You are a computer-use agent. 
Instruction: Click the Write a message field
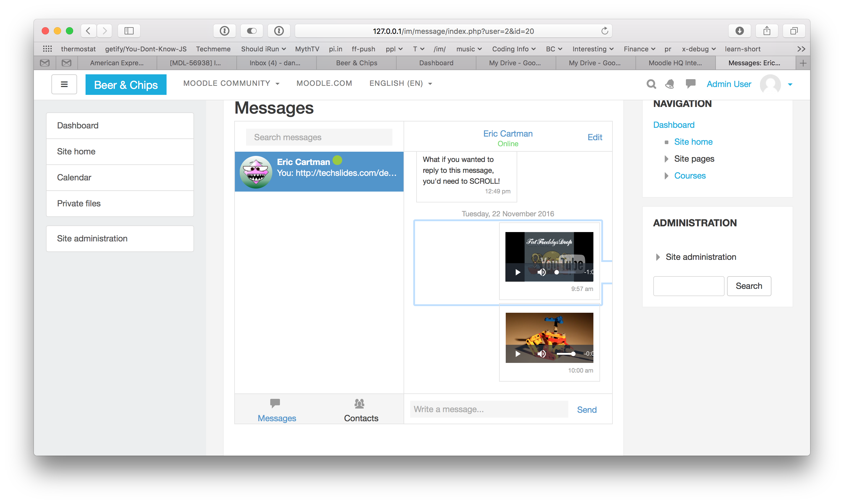tap(489, 409)
